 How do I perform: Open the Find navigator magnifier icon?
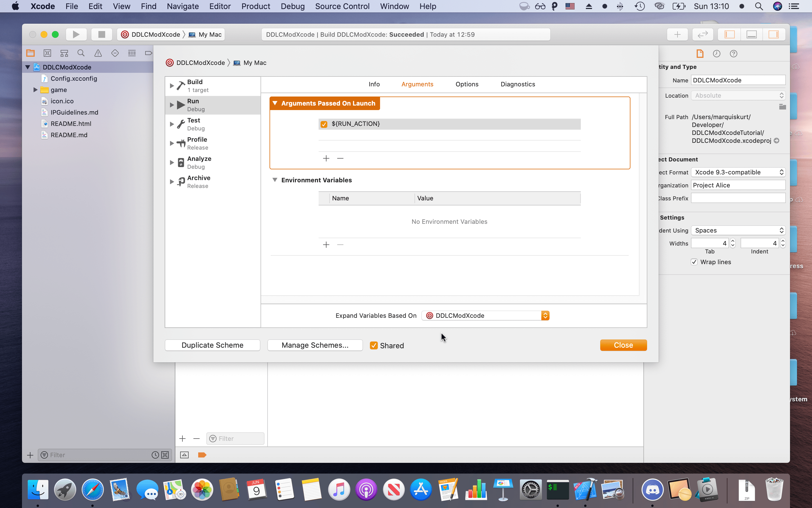81,53
